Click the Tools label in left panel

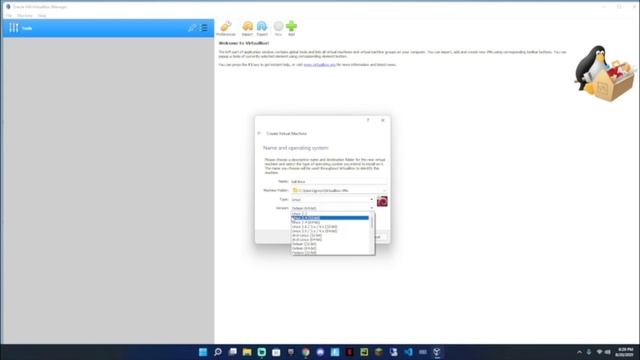(x=27, y=28)
